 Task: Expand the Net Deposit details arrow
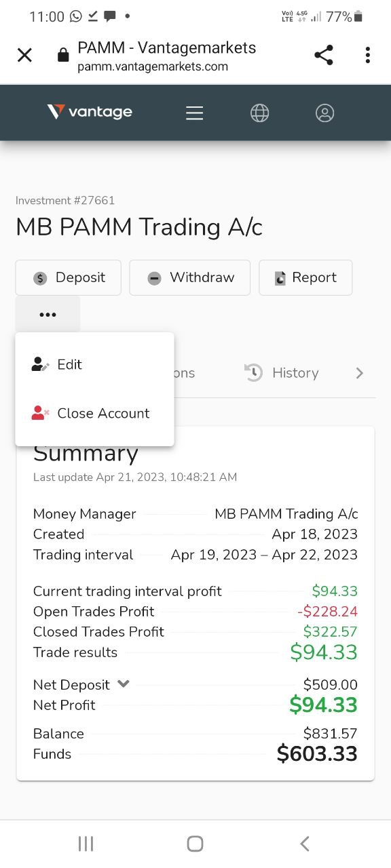tap(123, 684)
